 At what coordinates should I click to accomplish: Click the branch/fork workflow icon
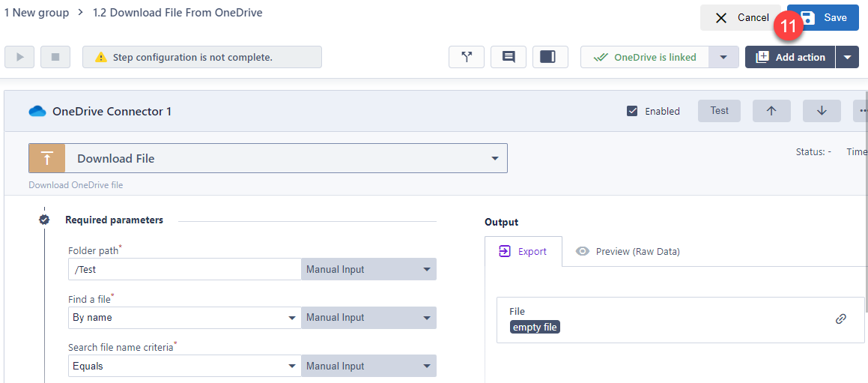(x=467, y=57)
